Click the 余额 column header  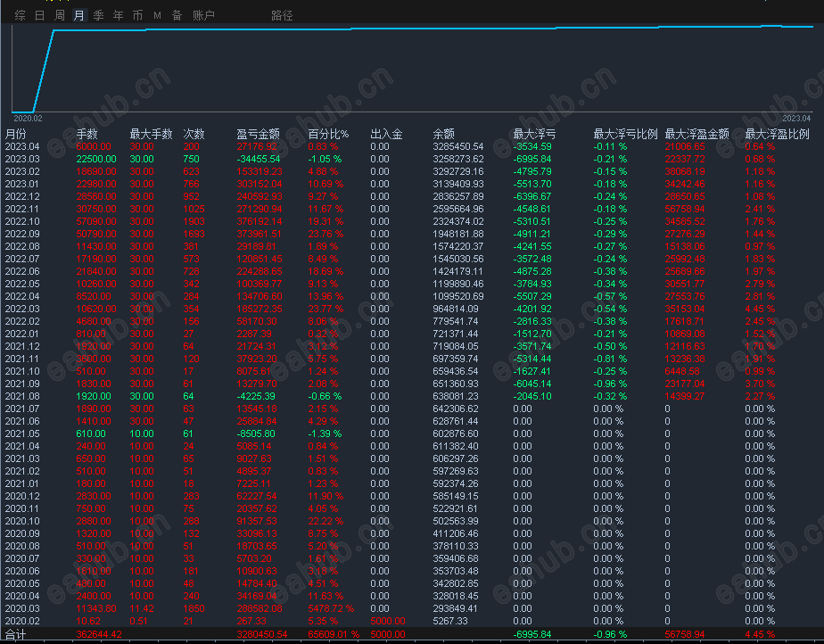click(443, 134)
